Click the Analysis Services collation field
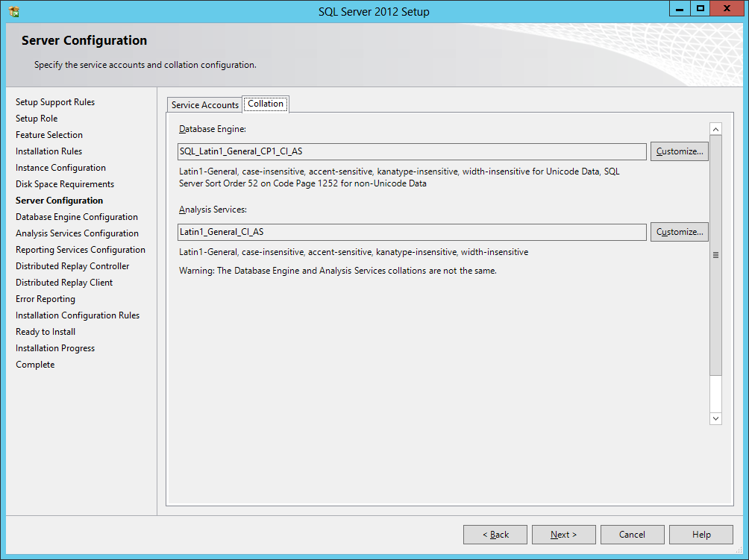This screenshot has width=749, height=560. (x=412, y=232)
